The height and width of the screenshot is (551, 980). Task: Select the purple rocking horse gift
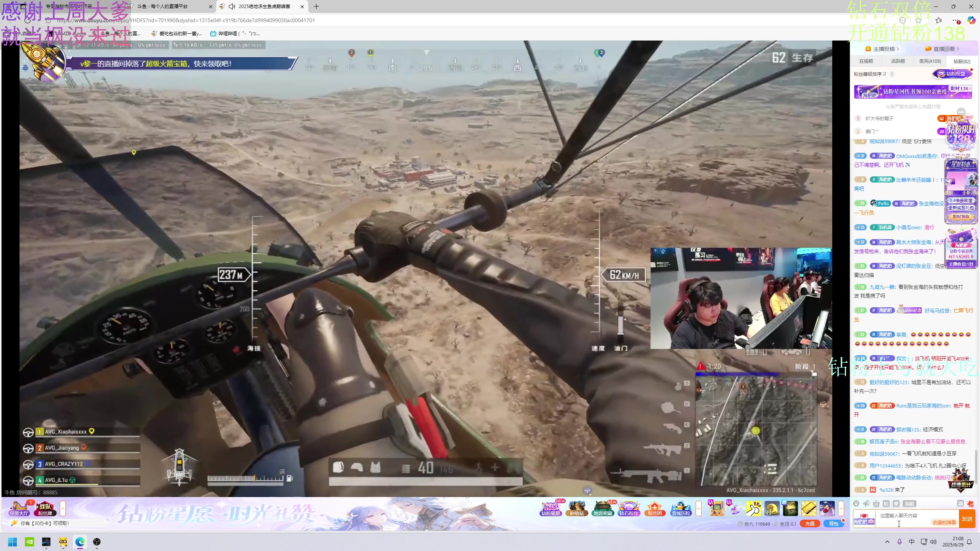point(735,508)
